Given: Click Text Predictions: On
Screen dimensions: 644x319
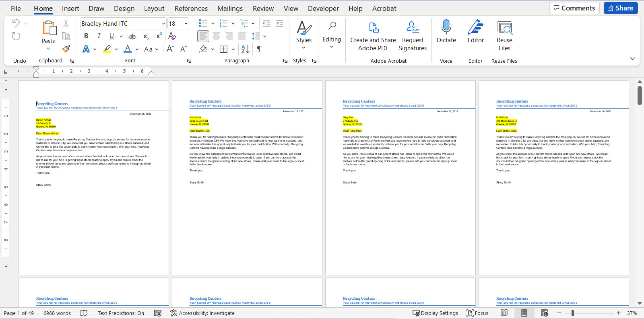Looking at the screenshot, I should [x=121, y=313].
